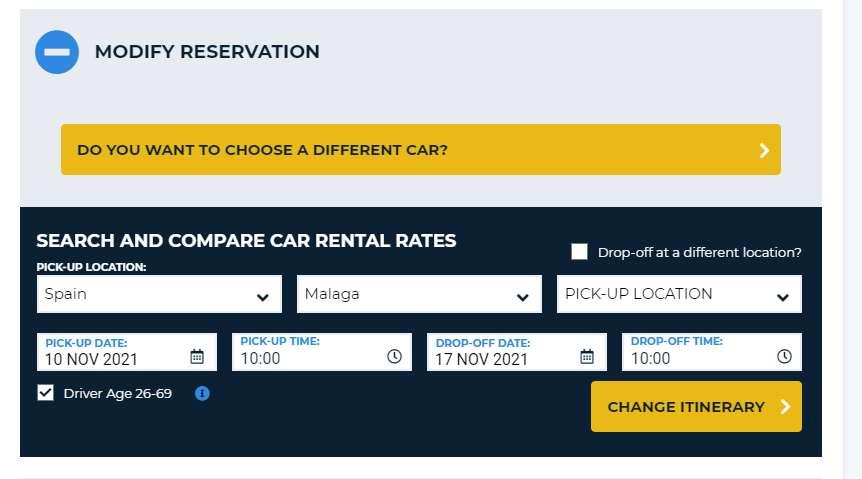The image size is (862, 479).
Task: Show driver age info tooltip icon
Action: [202, 394]
